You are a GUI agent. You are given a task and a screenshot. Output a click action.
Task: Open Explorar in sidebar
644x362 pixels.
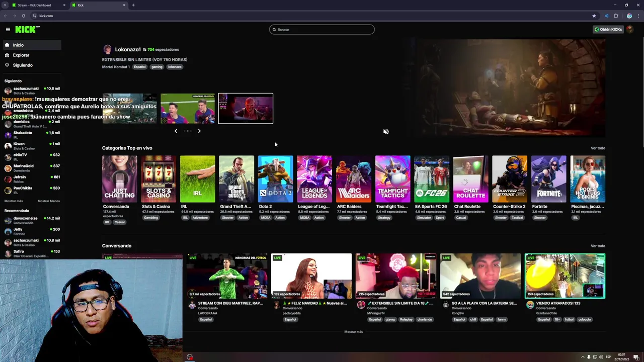tap(32, 55)
